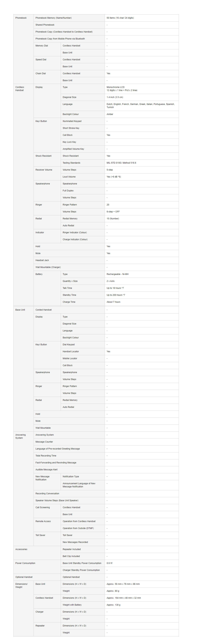Select the Ringer Indicator (Colour) label
This screenshot has height=644, width=198.
75,233
